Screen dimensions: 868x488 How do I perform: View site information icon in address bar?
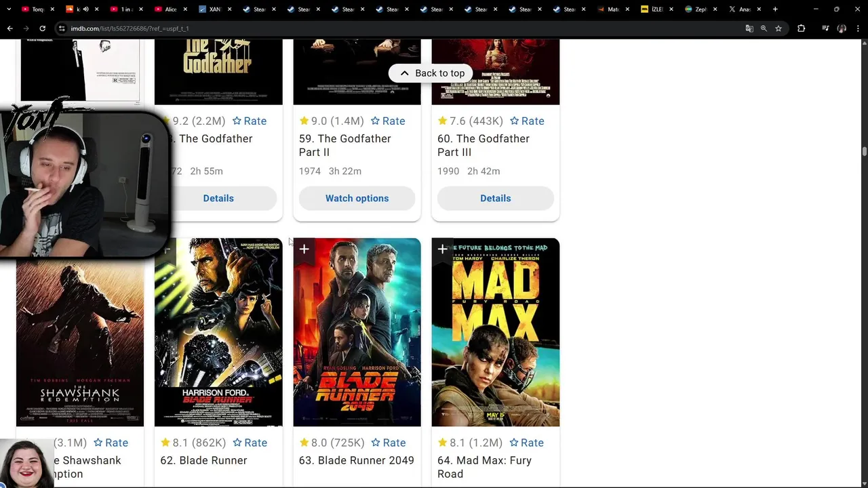[x=62, y=28]
